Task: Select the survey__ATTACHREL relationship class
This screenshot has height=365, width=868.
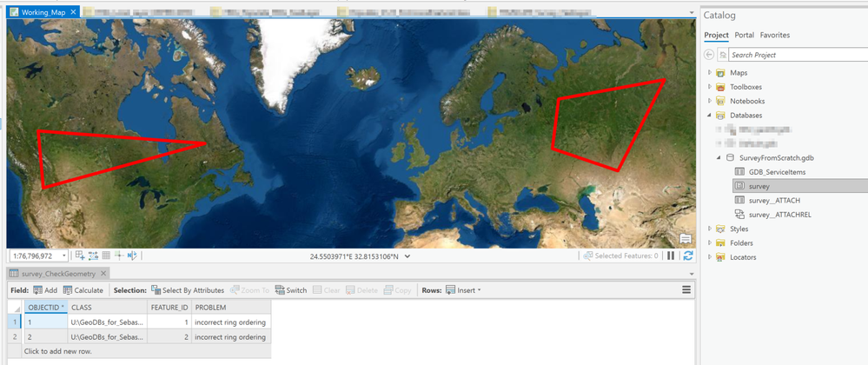Action: coord(780,215)
